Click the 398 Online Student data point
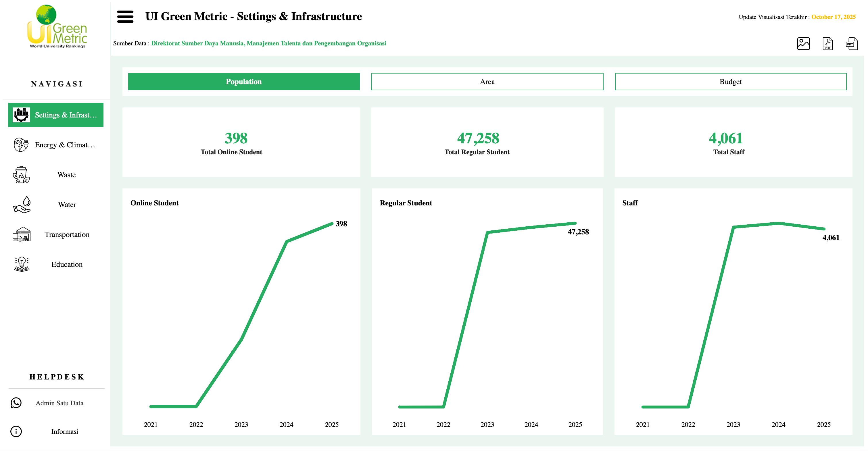 click(332, 224)
